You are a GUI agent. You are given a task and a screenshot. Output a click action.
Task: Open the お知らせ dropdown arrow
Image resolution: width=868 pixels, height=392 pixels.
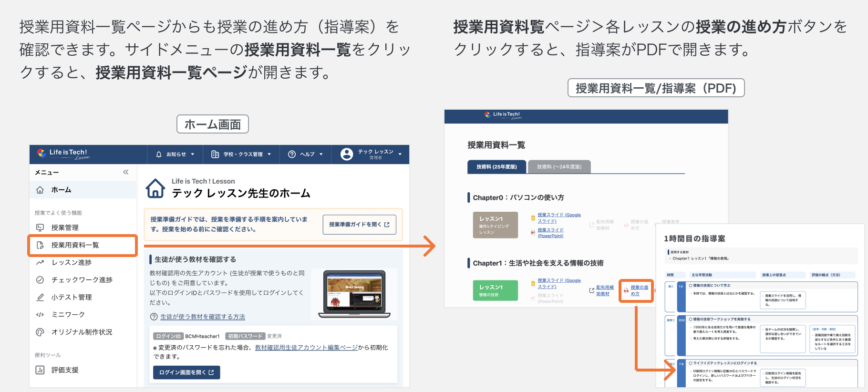pyautogui.click(x=193, y=155)
